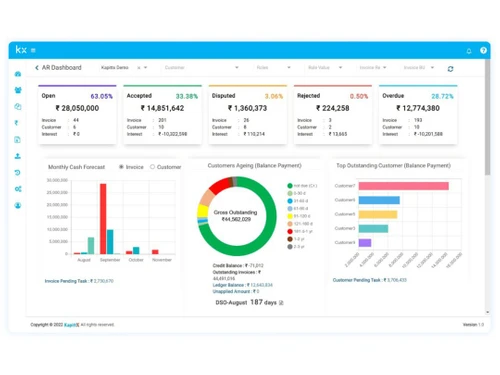
Task: Toggle the Not due legend item
Action: click(302, 186)
